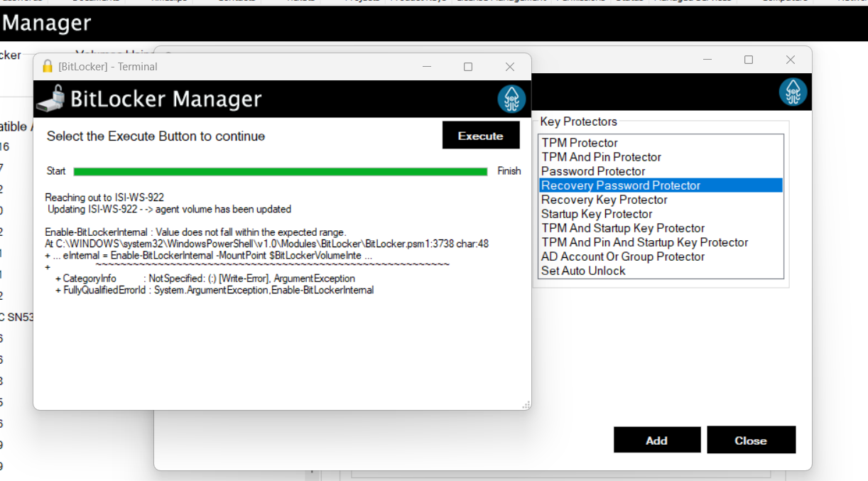Click the BitLocker.psm1 path line
868x481 pixels.
pos(266,244)
